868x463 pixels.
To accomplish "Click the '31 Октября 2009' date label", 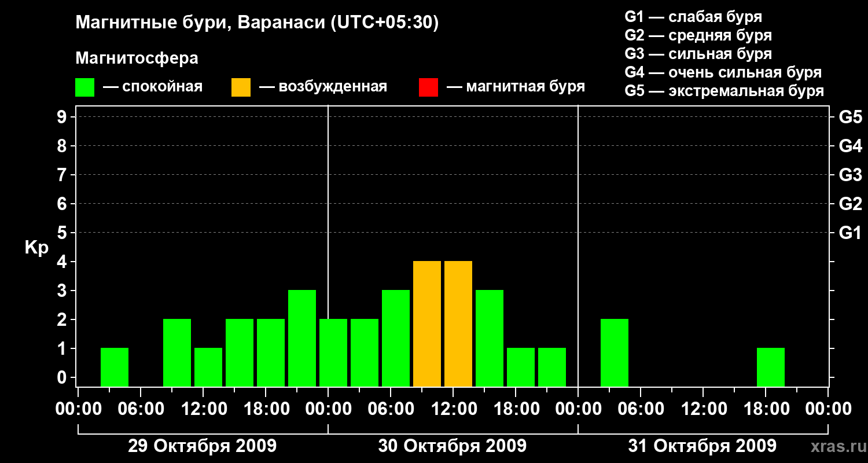I will coord(703,446).
